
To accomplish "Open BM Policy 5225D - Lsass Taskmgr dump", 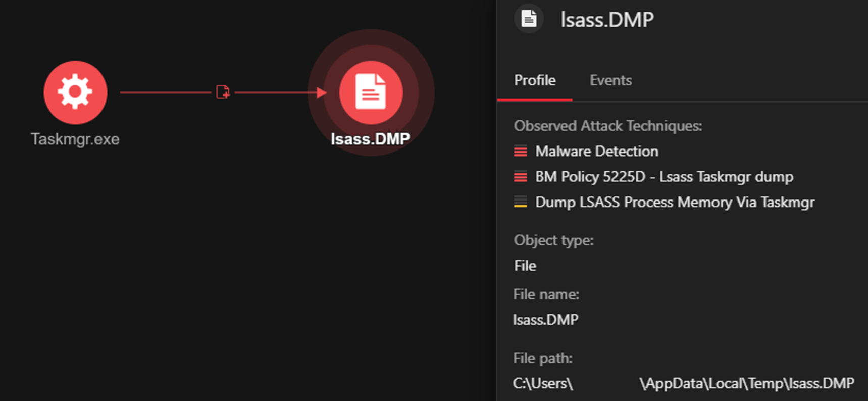I will click(x=664, y=177).
